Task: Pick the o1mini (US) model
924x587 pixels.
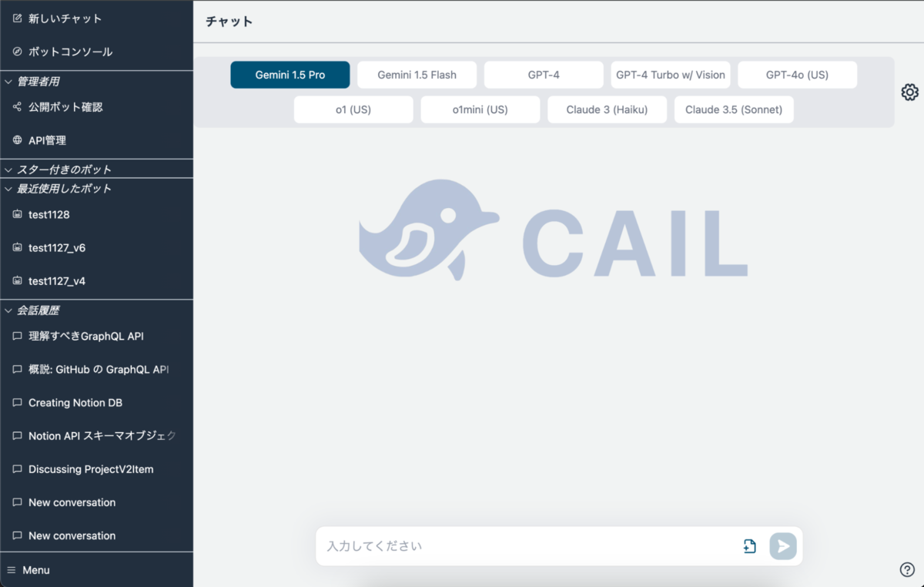Action: pyautogui.click(x=480, y=109)
